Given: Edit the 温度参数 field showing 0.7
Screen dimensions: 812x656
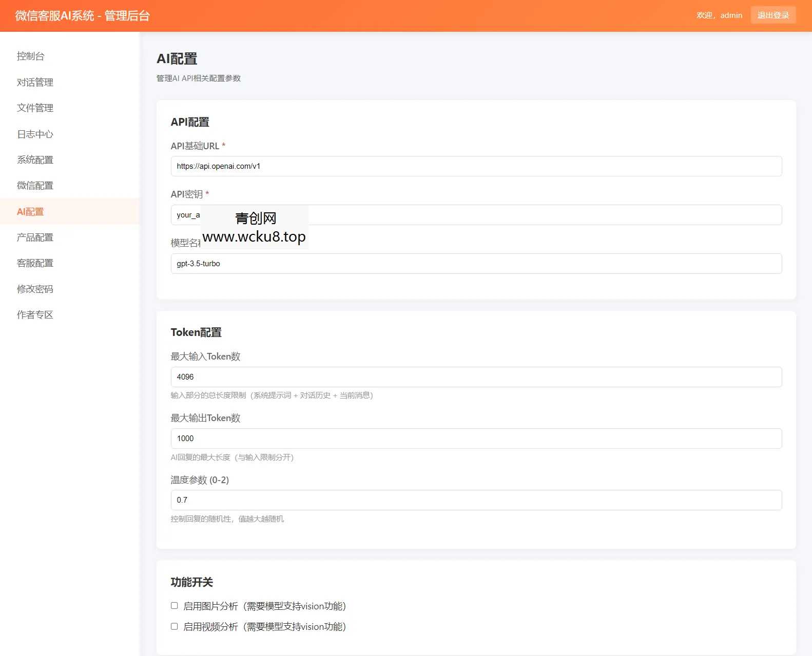Looking at the screenshot, I should click(476, 500).
